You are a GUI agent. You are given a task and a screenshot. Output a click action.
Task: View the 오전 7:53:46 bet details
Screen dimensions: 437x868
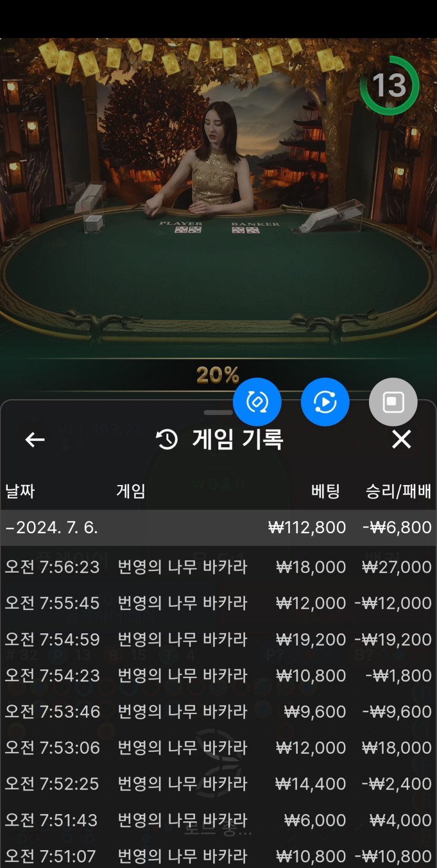[x=218, y=711]
